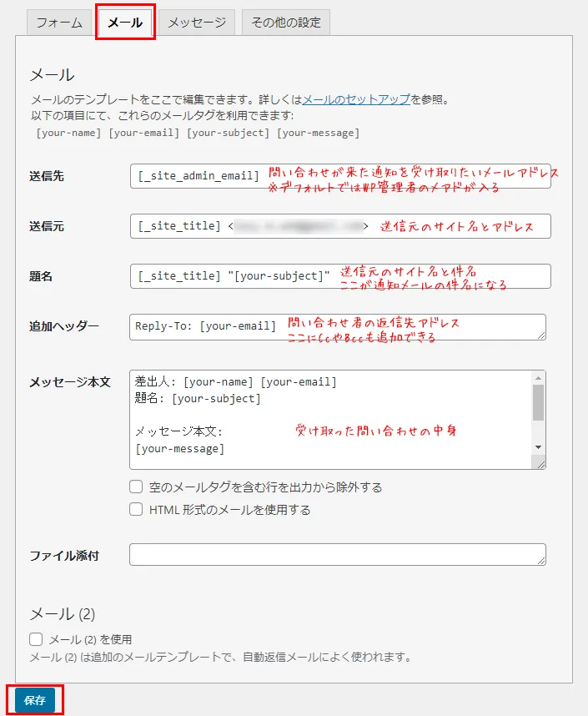Screen dimensions: 588x716
Task: Click the ファイル添付 textarea
Action: click(x=338, y=555)
